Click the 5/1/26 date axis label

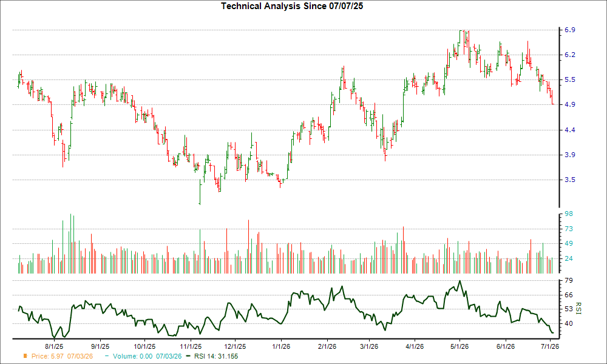[x=459, y=346]
